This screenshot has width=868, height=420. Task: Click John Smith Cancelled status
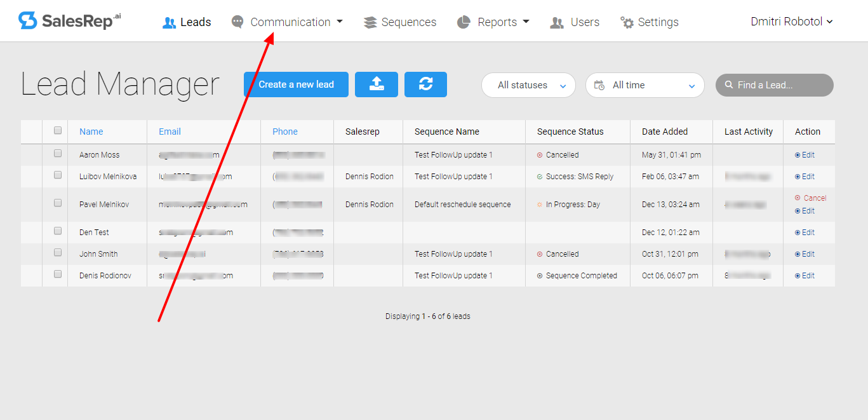558,254
